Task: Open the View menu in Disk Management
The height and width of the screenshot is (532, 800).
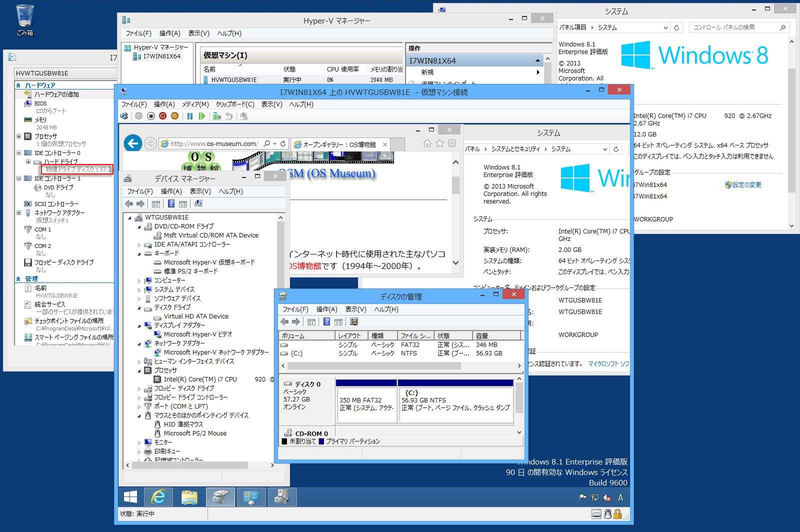Action: pos(356,309)
